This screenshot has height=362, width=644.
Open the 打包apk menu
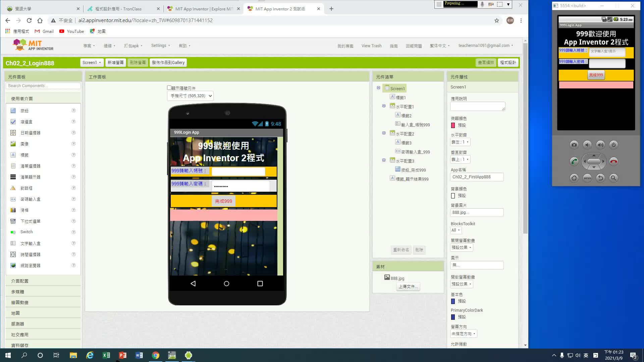pyautogui.click(x=133, y=46)
